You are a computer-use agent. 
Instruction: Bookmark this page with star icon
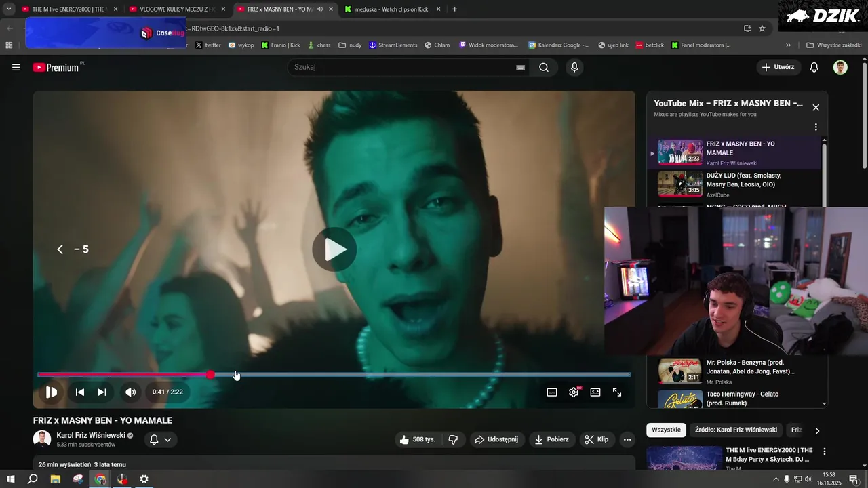click(x=762, y=28)
